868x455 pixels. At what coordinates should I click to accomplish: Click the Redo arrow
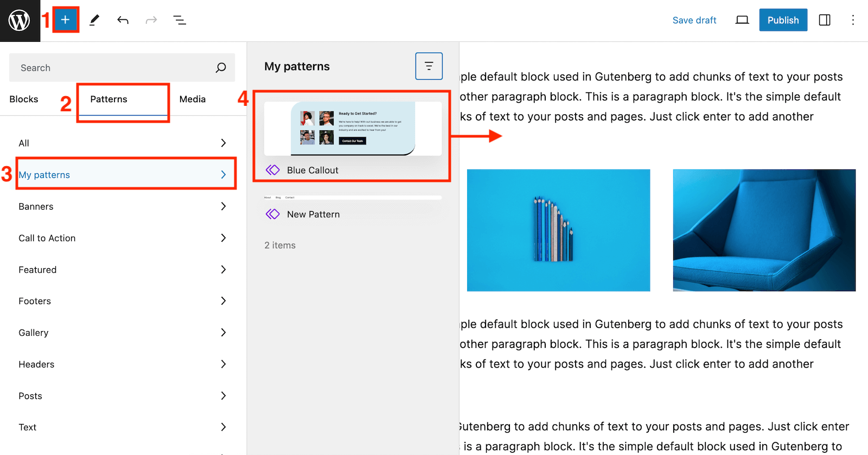[x=151, y=20]
